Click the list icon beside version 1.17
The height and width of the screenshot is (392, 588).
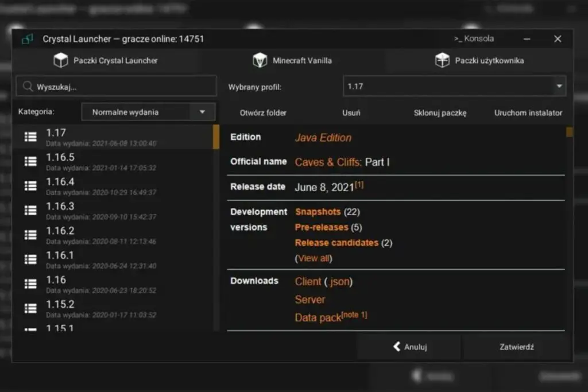30,137
